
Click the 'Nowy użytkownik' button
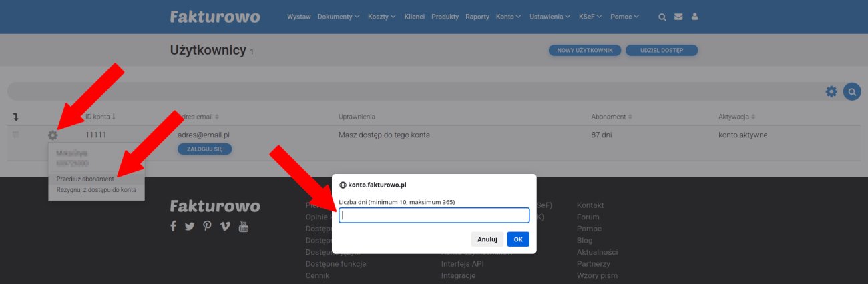tap(585, 50)
